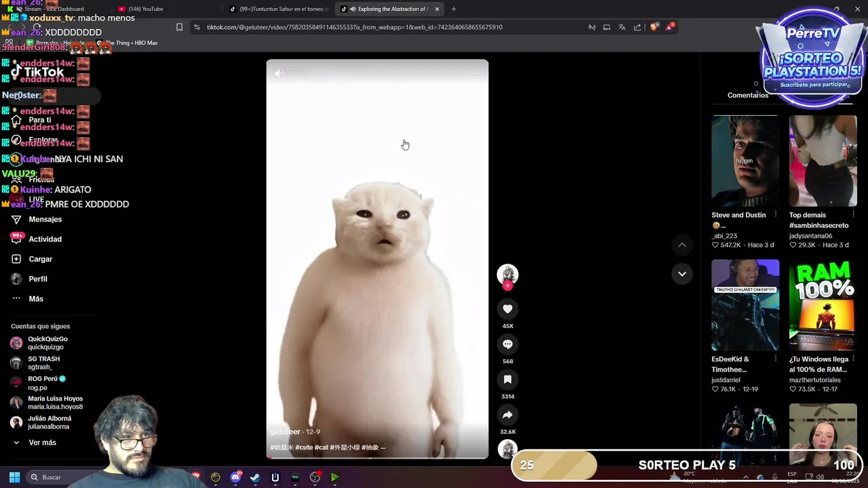Viewport: 868px width, 488px height.
Task: Open the video's three-dot options menu
Action: [x=475, y=73]
